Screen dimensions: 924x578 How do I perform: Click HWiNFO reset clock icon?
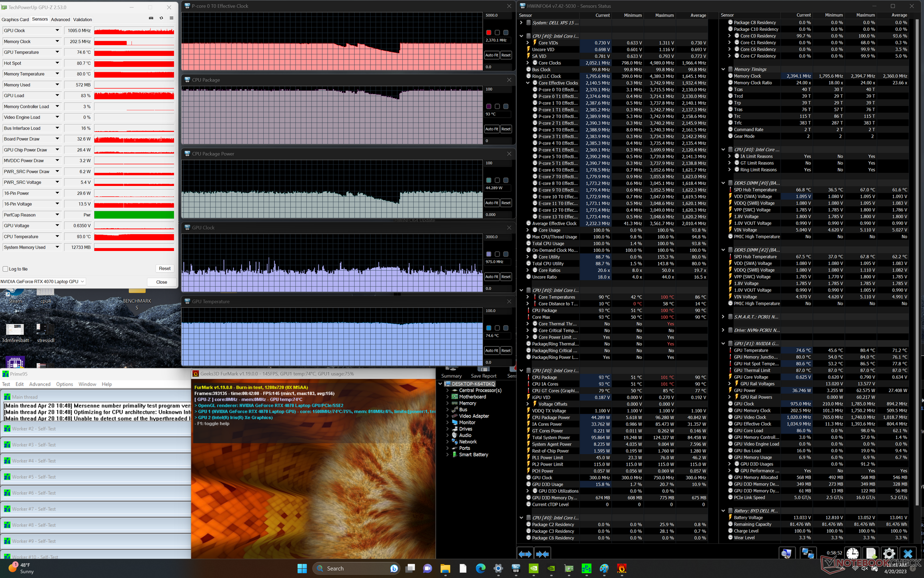click(853, 553)
